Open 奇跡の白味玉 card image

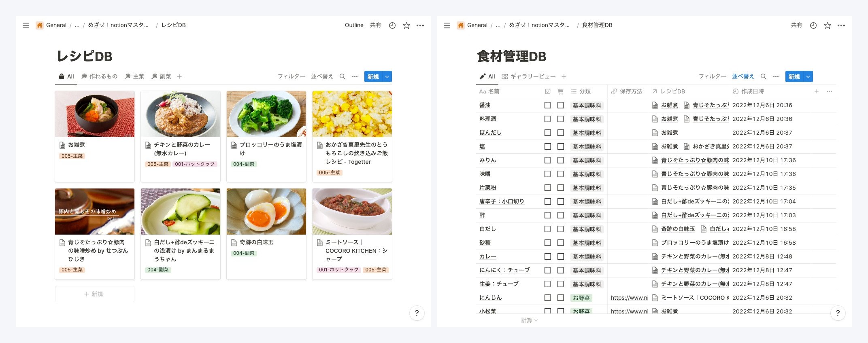(266, 212)
